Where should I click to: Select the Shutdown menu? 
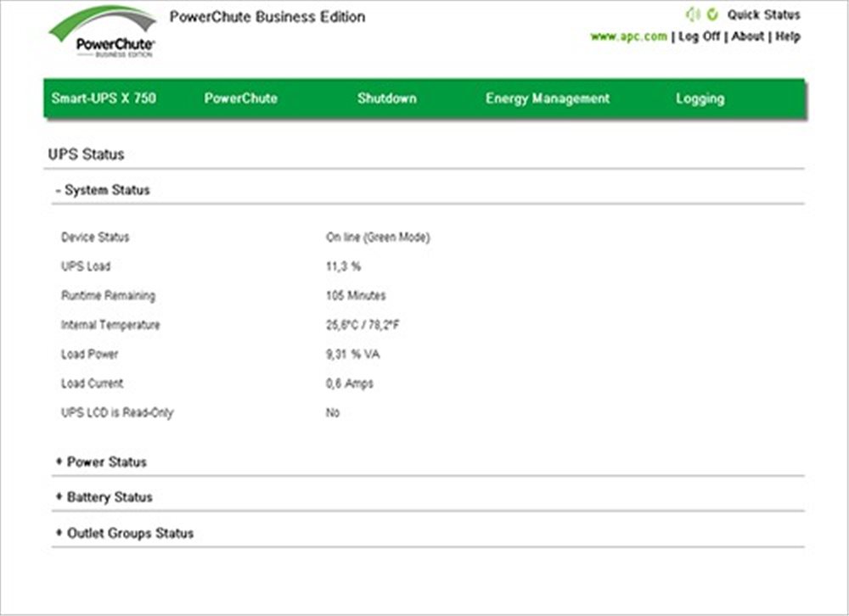click(386, 98)
